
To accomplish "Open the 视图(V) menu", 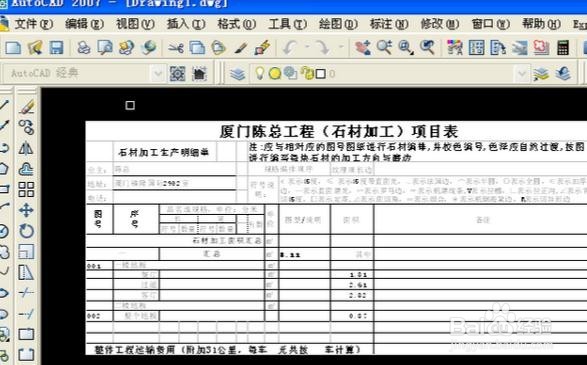I will (135, 24).
